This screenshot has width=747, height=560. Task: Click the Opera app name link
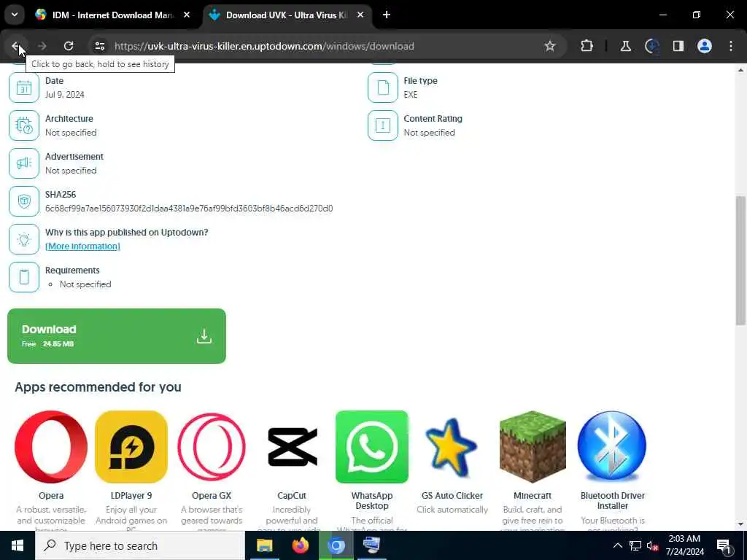coord(51,495)
